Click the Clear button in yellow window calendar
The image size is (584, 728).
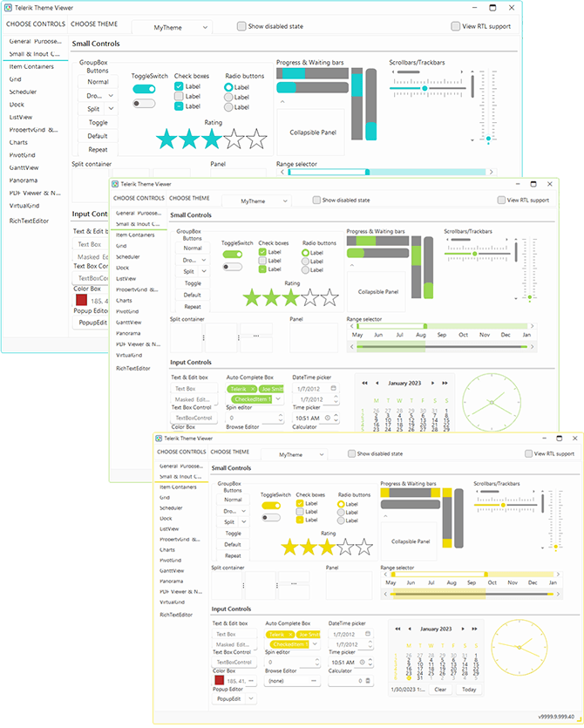(440, 690)
